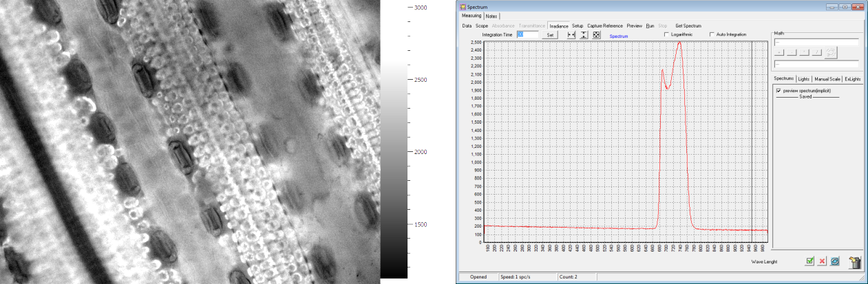Open the Lights tab
Viewport: 868px width, 284px height.
click(x=803, y=79)
